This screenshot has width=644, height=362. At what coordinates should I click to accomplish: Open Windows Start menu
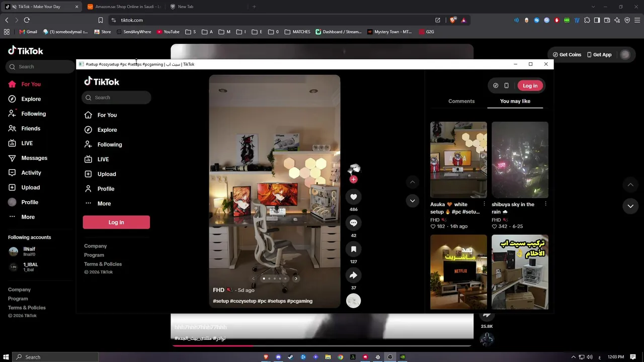click(x=6, y=357)
